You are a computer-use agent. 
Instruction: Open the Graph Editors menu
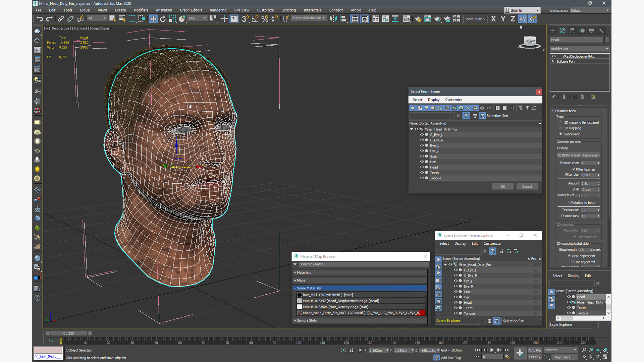click(x=191, y=10)
